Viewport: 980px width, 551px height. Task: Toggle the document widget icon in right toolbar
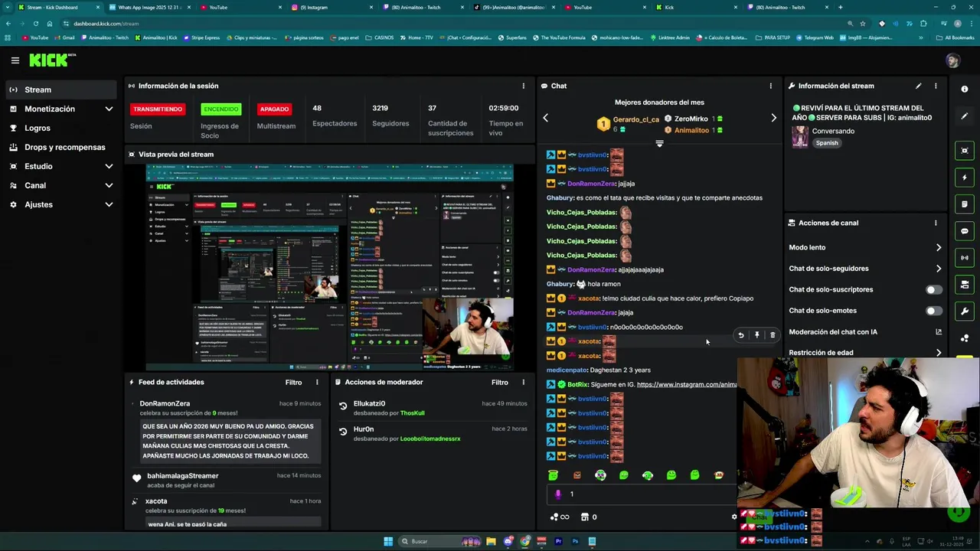click(965, 204)
